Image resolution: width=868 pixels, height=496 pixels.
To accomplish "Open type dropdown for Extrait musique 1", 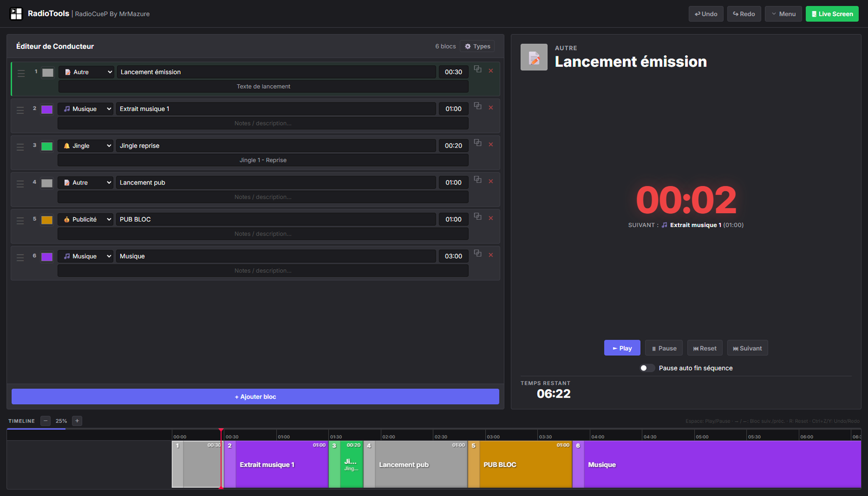I will [86, 109].
